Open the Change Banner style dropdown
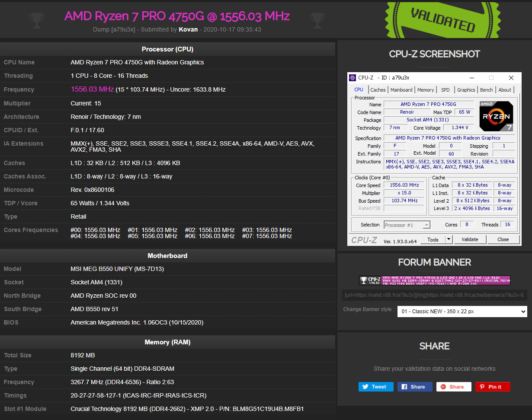532x420 pixels. (462, 311)
